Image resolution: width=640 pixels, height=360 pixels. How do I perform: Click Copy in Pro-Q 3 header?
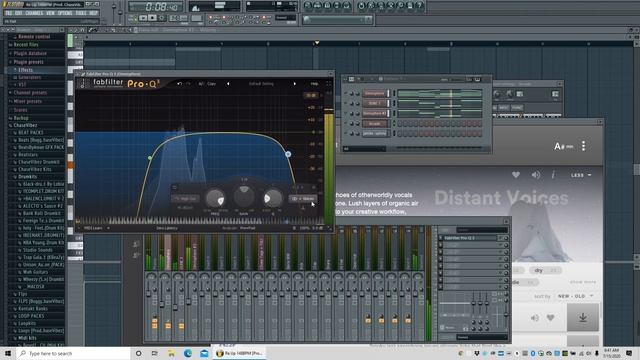[211, 84]
